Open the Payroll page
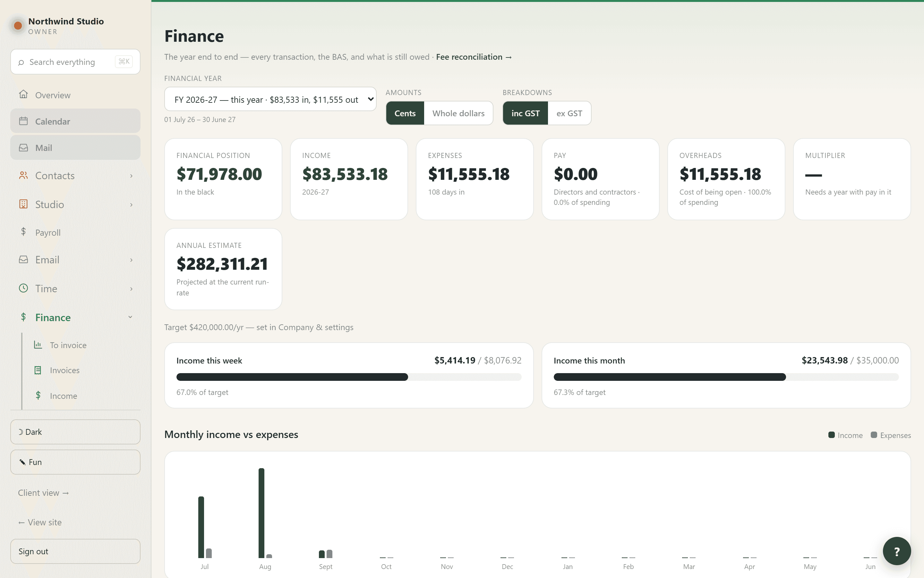924x578 pixels. click(75, 232)
